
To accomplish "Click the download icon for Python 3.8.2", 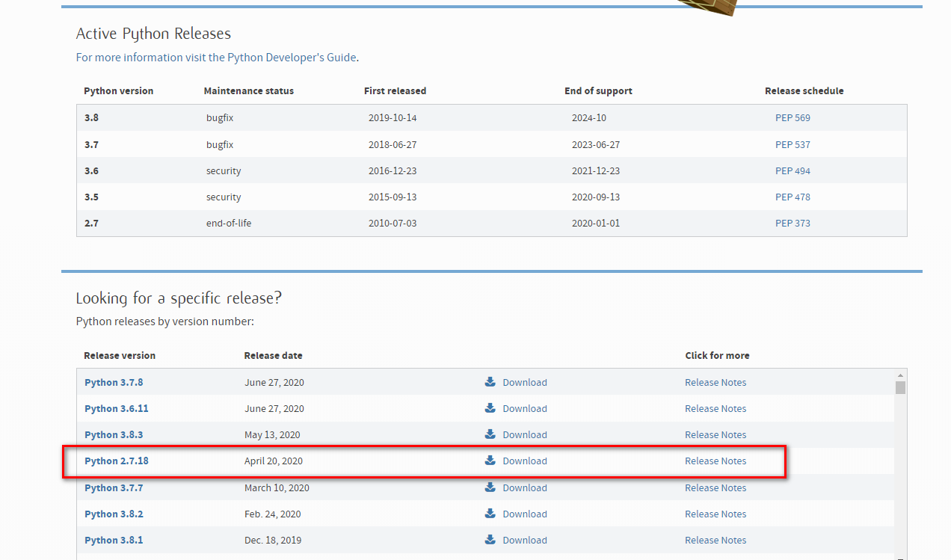I will (490, 513).
